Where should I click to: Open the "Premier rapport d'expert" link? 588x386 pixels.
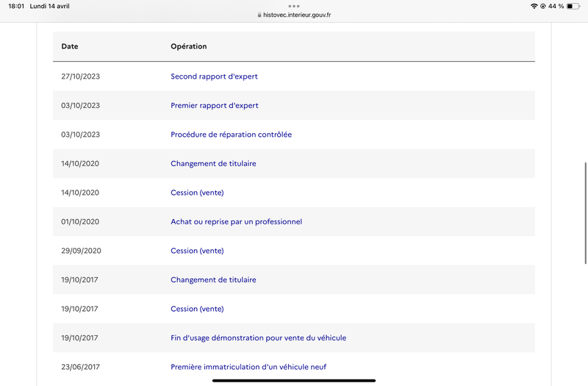point(215,105)
